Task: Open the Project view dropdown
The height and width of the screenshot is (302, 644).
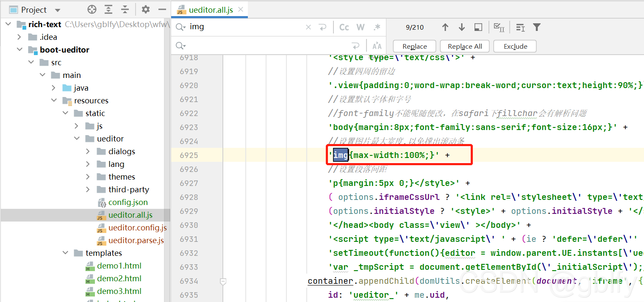Action: [57, 10]
